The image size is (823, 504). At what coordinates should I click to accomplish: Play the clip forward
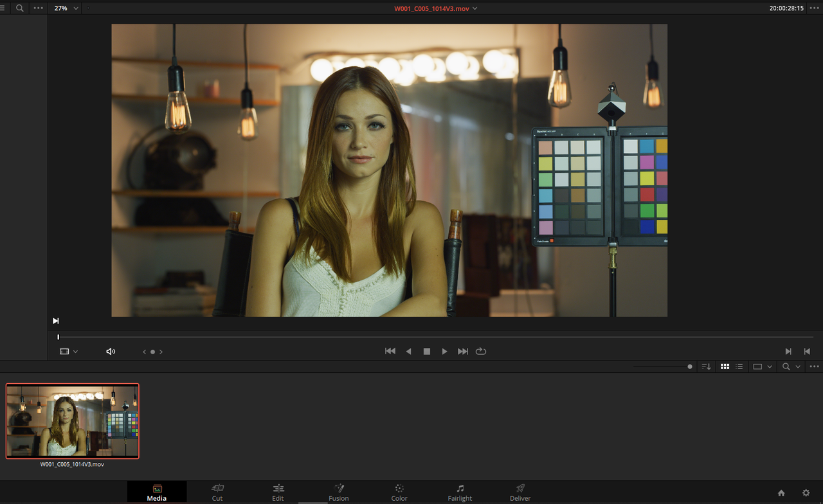(x=444, y=352)
